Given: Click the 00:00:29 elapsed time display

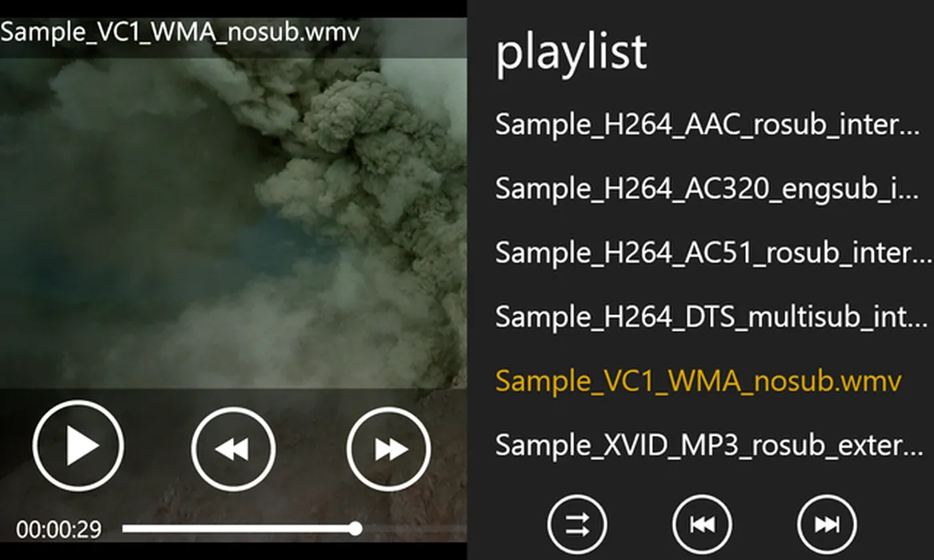Looking at the screenshot, I should [58, 529].
